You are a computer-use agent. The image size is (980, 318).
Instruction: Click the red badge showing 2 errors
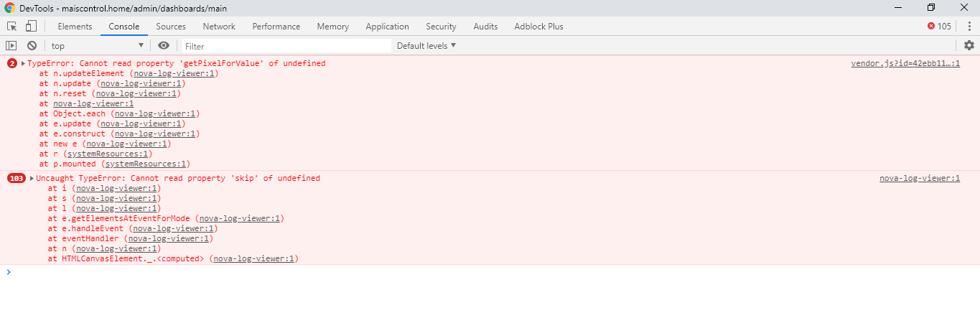coord(12,63)
